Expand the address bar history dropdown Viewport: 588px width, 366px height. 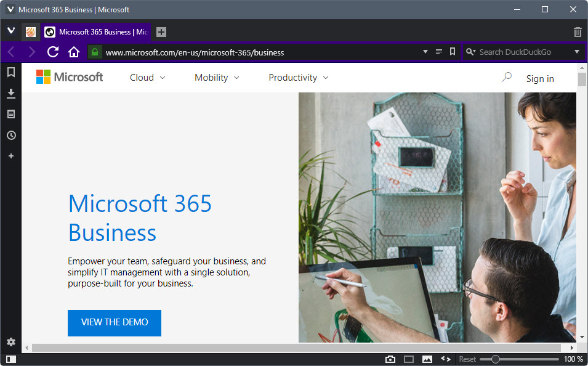[x=425, y=52]
